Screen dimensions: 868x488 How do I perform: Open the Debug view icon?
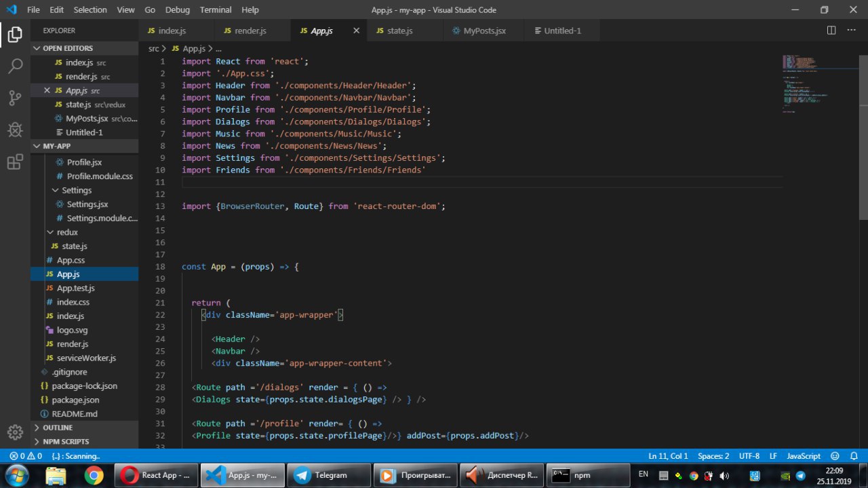coord(15,130)
